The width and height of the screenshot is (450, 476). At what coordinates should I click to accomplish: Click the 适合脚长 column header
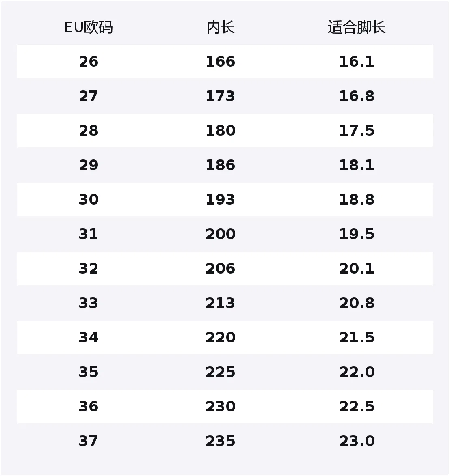pos(357,27)
